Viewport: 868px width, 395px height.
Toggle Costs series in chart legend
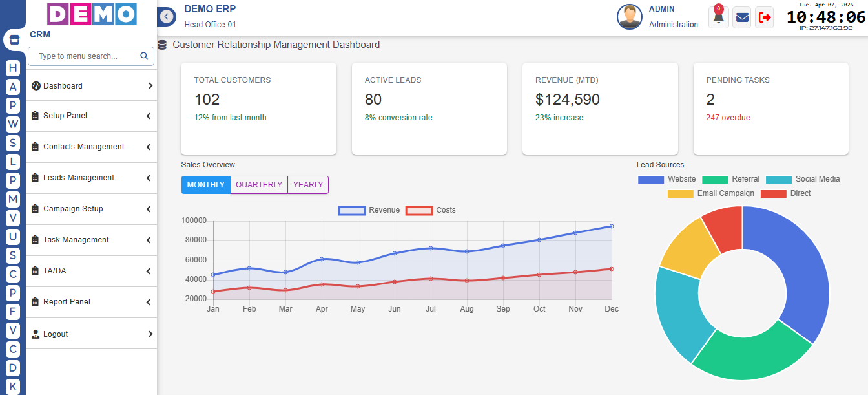coord(431,210)
